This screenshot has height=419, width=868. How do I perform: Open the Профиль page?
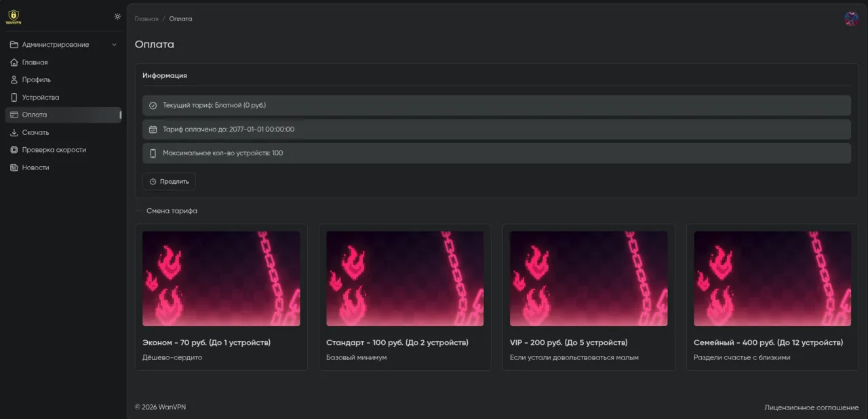click(x=63, y=80)
